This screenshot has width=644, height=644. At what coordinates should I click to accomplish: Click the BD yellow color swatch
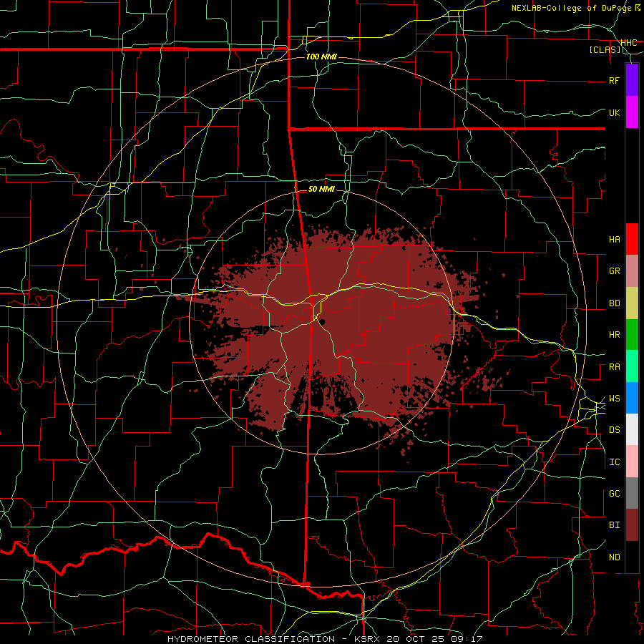pos(632,303)
